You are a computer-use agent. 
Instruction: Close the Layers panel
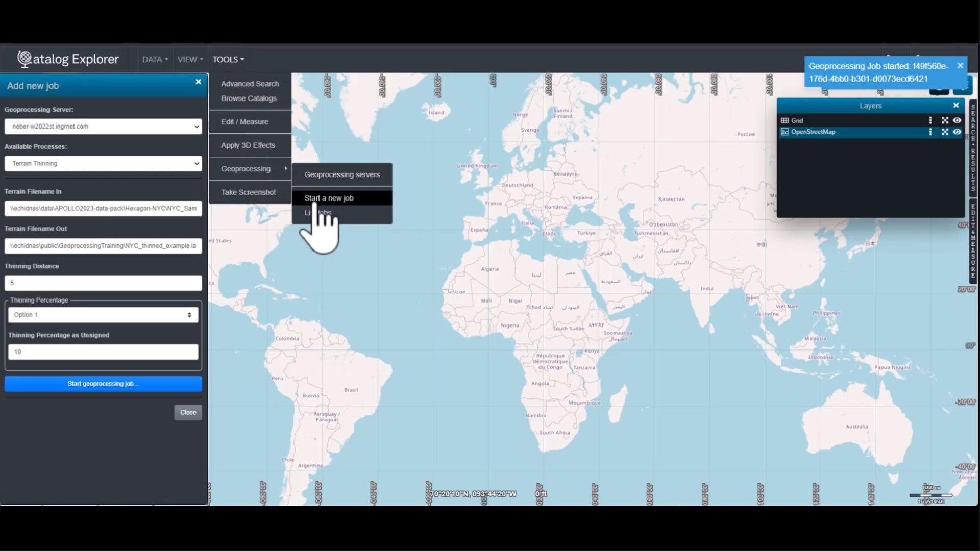(956, 105)
